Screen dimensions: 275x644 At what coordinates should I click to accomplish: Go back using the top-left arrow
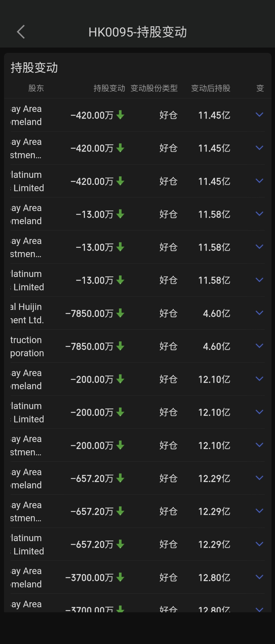point(21,32)
